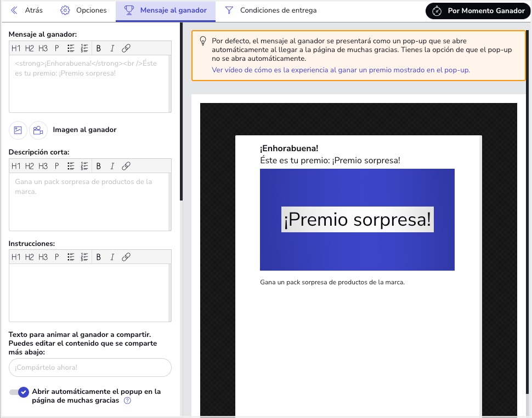This screenshot has width=532, height=418.
Task: Click the ¡Premio sorpresa! preview image
Action: 357,219
